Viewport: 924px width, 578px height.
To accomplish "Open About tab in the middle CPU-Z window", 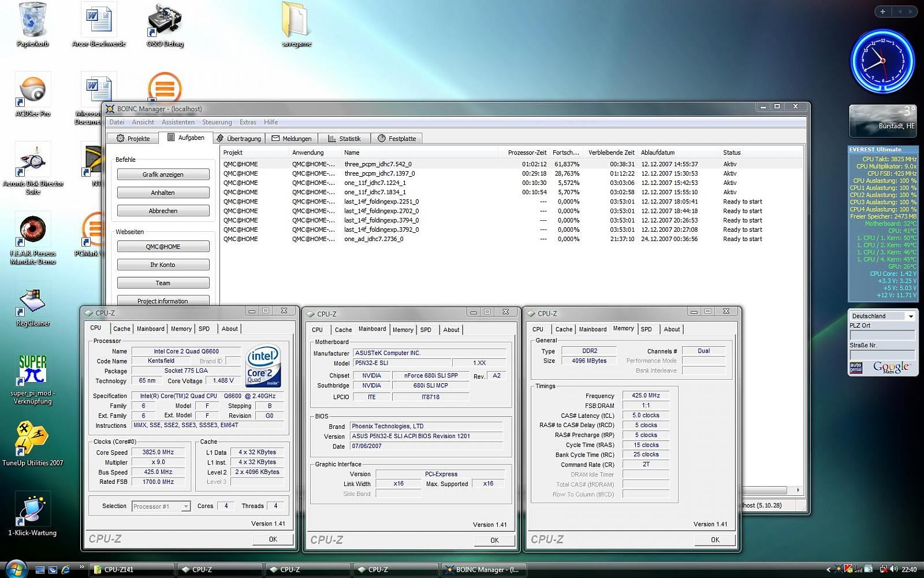I will [x=451, y=330].
